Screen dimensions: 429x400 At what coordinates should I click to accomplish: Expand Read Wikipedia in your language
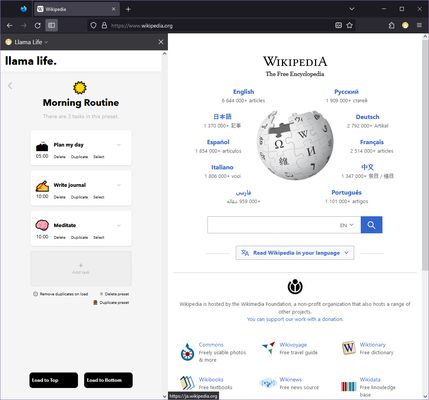(295, 253)
